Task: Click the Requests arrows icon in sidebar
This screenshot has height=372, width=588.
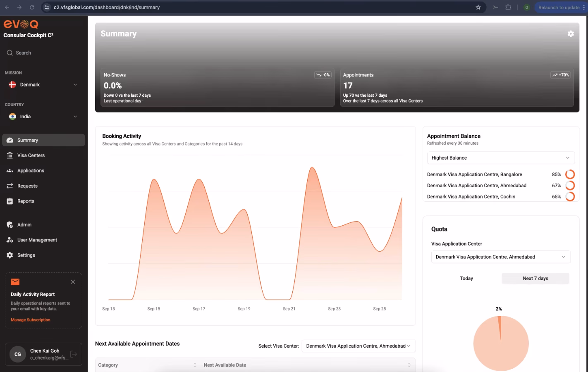Action: click(10, 186)
